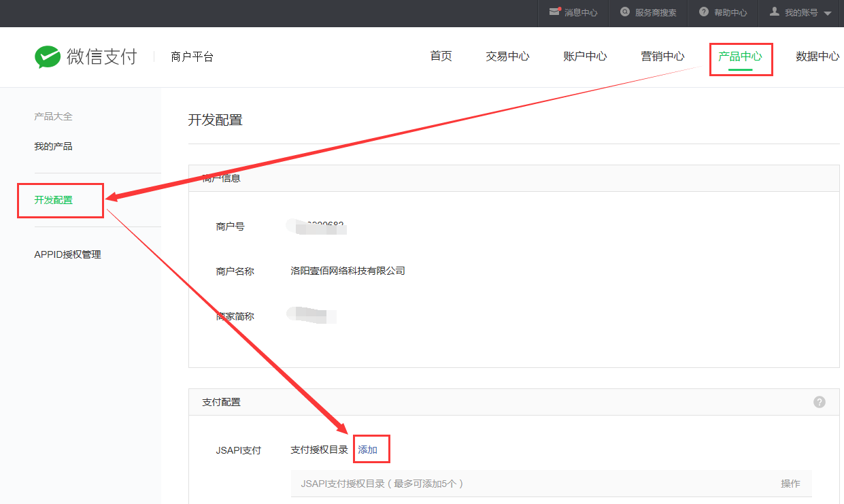Open 服务商搜索 in top bar
The height and width of the screenshot is (504, 844).
click(656, 12)
